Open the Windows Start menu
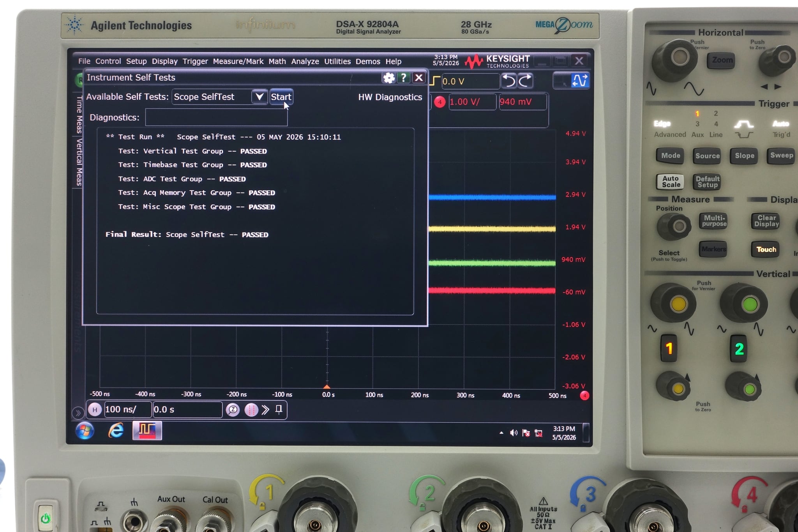The height and width of the screenshot is (532, 798). [85, 431]
